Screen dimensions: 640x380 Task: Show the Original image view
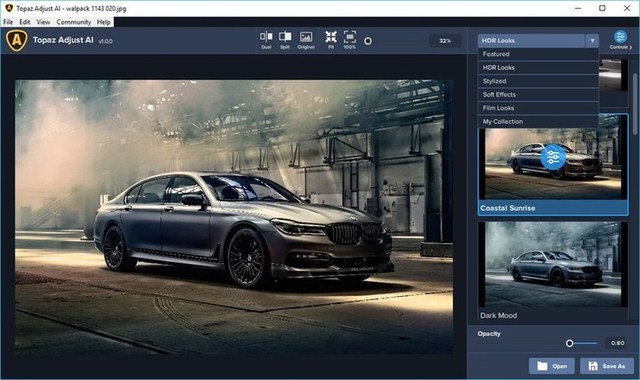[x=306, y=40]
